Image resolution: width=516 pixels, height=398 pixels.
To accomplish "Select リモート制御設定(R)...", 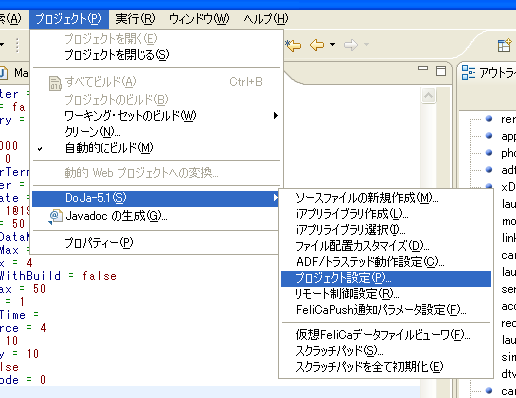I will pyautogui.click(x=386, y=294).
